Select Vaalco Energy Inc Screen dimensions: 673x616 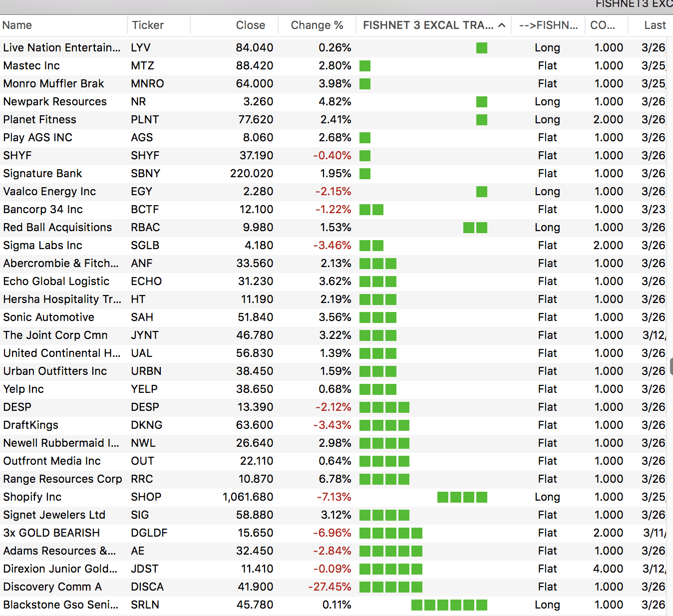click(49, 192)
